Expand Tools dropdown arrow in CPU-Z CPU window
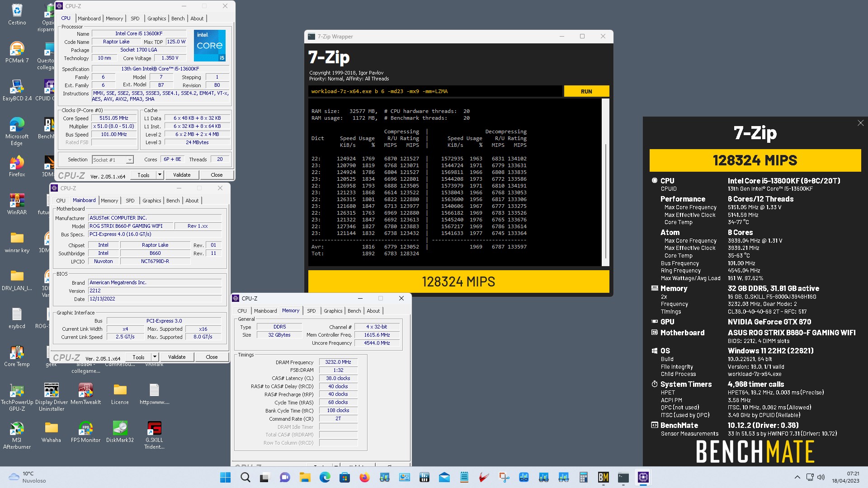 [160, 175]
